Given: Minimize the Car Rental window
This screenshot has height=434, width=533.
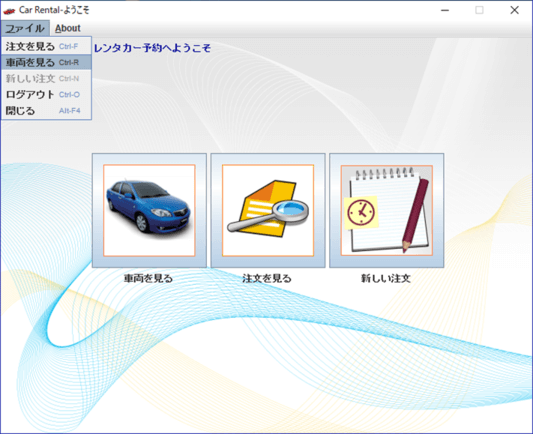Looking at the screenshot, I should [445, 10].
